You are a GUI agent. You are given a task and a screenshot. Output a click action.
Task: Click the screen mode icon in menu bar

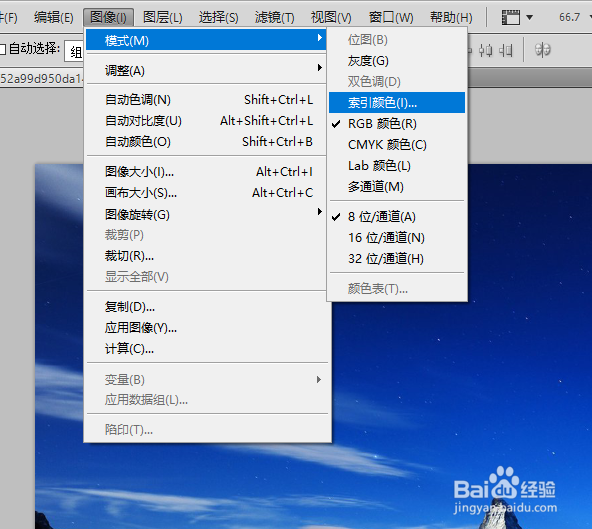click(x=510, y=17)
